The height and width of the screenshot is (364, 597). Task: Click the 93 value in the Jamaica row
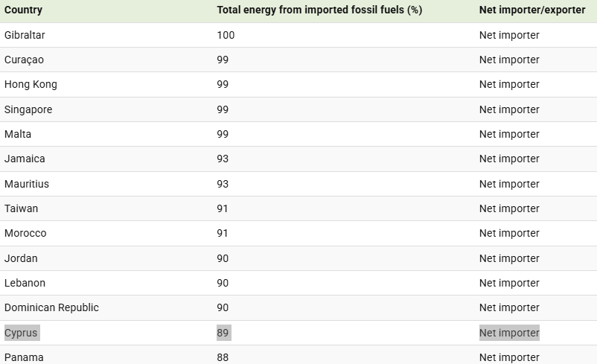pos(223,159)
